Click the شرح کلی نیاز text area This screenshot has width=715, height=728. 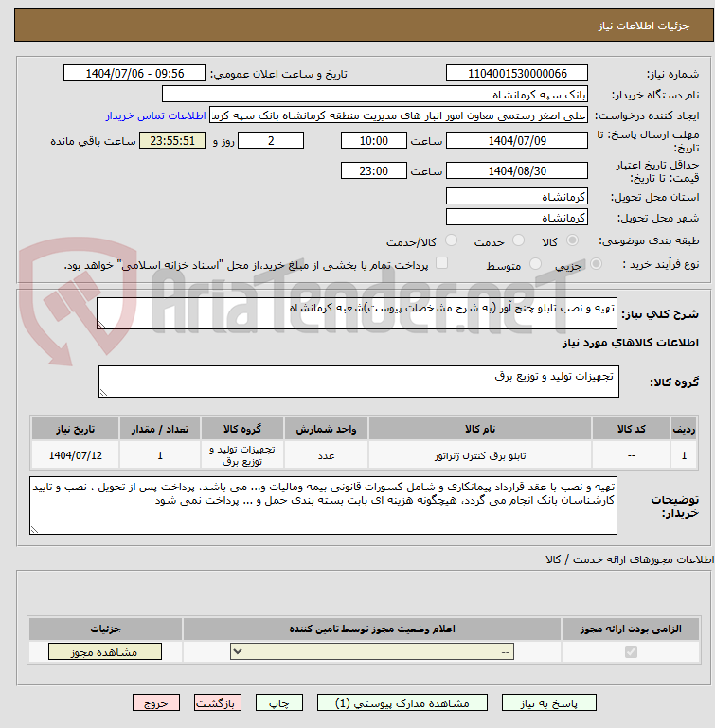tap(357, 313)
